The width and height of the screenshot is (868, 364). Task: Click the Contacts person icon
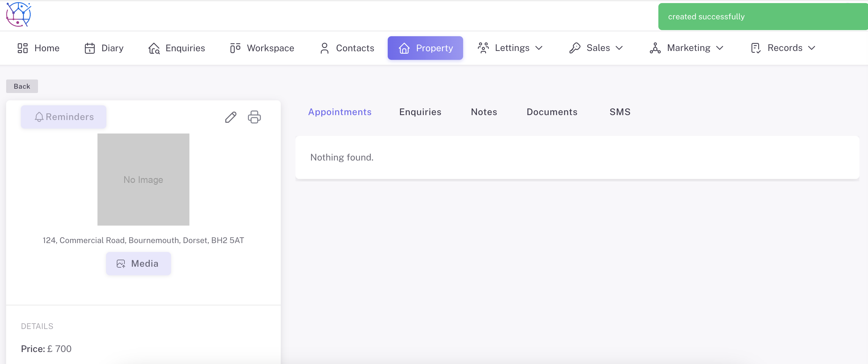(324, 48)
